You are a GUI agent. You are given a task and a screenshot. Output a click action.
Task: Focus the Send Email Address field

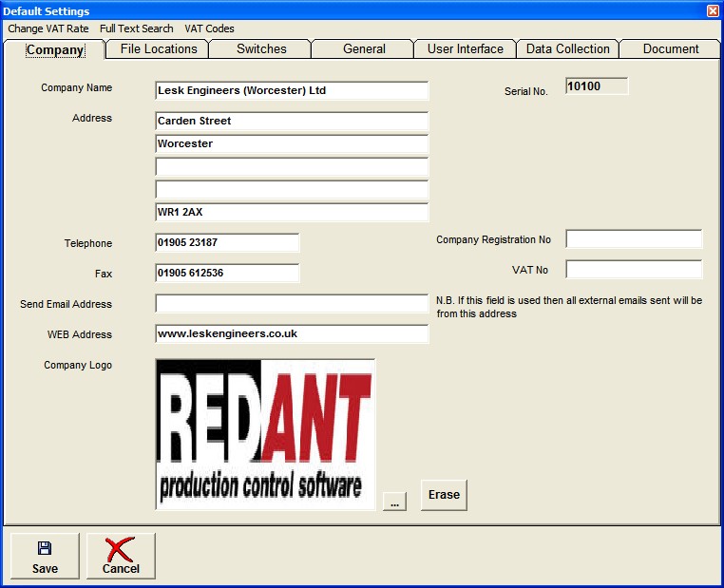click(x=292, y=304)
